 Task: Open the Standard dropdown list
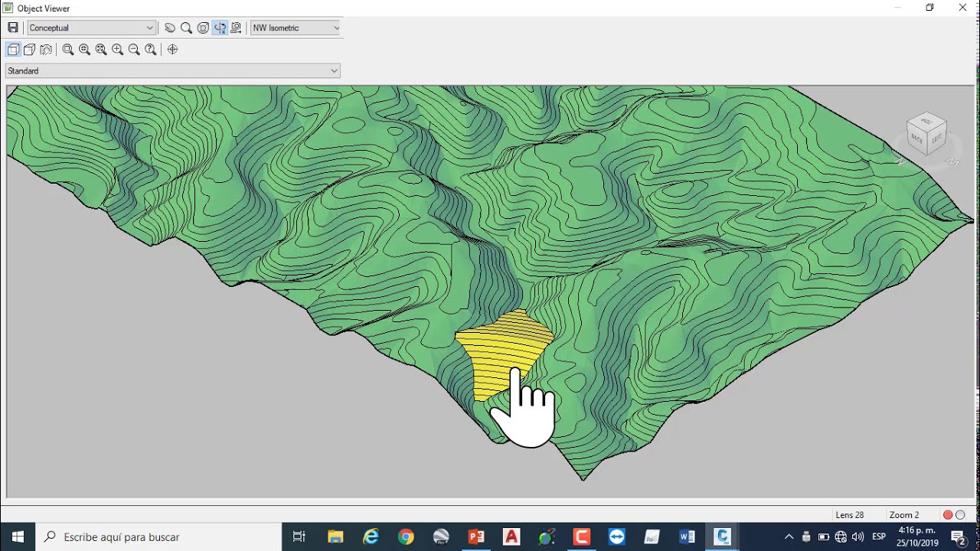pos(172,70)
